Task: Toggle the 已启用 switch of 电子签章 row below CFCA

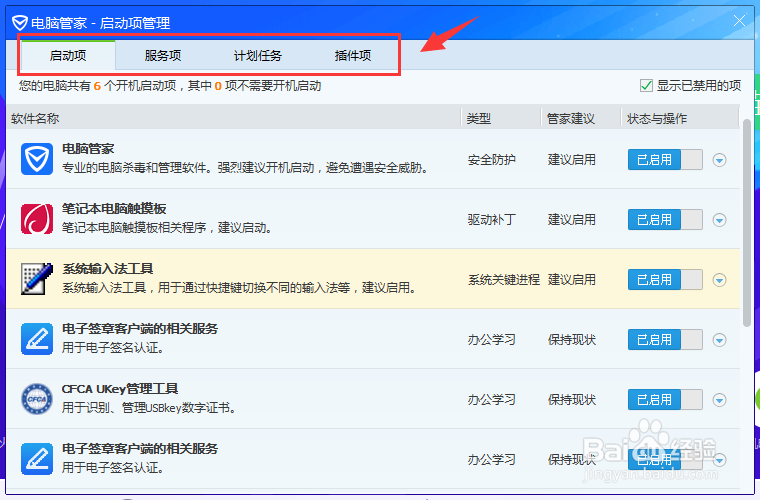Action: [x=665, y=459]
